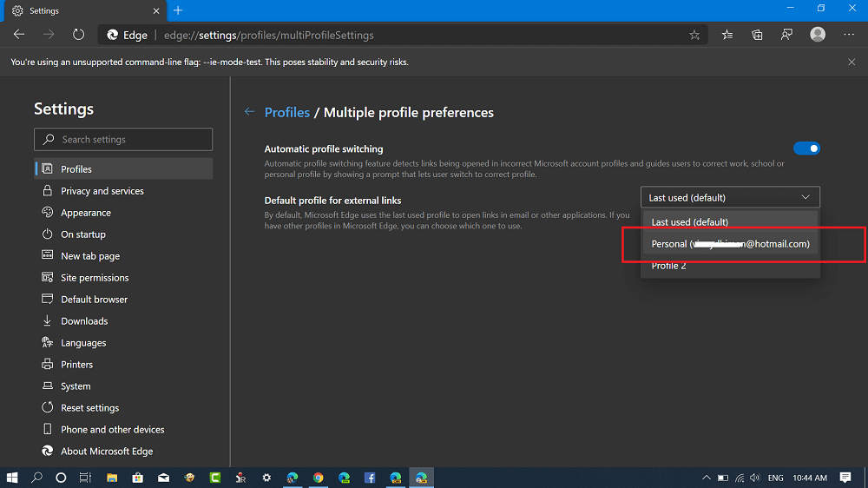Close the Settings tab
Image resolution: width=868 pixels, height=488 pixels.
click(x=156, y=11)
